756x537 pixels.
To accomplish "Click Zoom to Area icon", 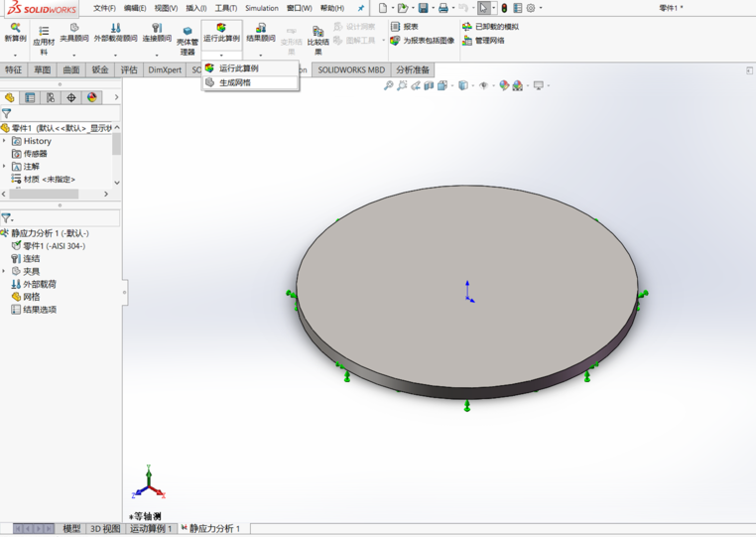I will point(402,85).
